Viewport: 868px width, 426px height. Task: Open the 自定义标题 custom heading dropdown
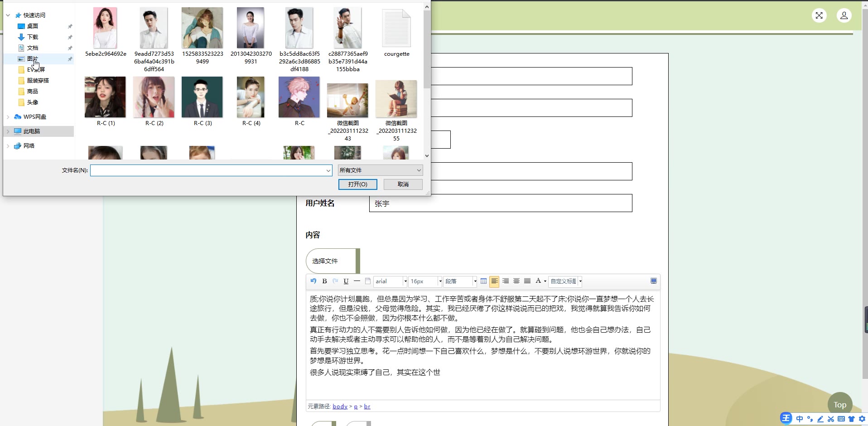[565, 281]
